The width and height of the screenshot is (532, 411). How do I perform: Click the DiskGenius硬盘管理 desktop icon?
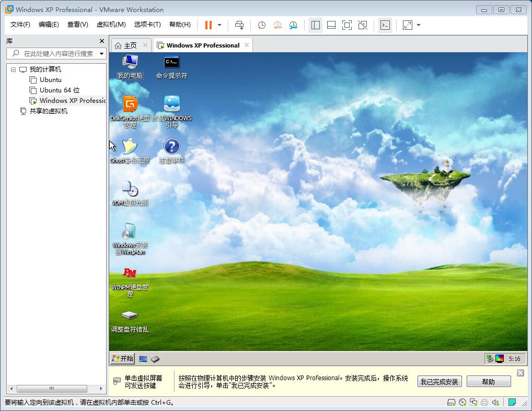(130, 112)
